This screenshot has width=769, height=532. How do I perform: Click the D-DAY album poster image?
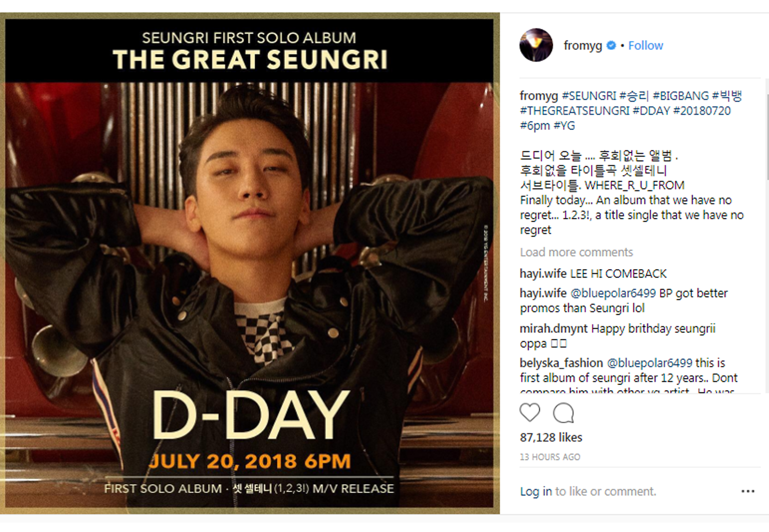249,263
